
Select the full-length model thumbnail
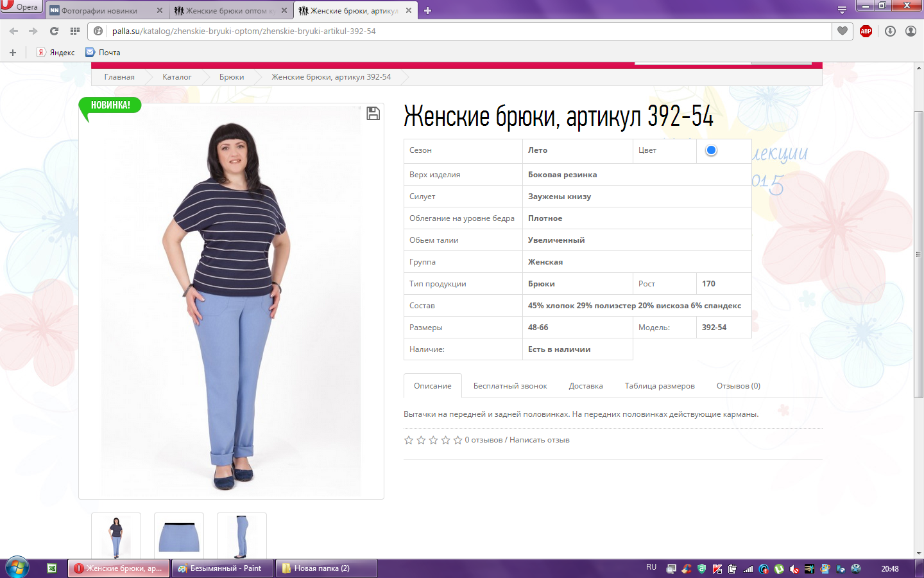pos(116,536)
